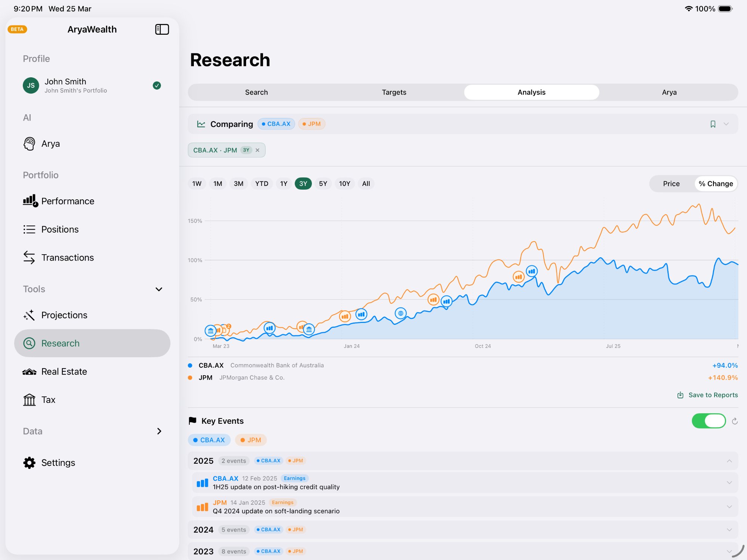Screen dimensions: 747x560
Task: Toggle the sidebar panel icon
Action: [x=162, y=29]
